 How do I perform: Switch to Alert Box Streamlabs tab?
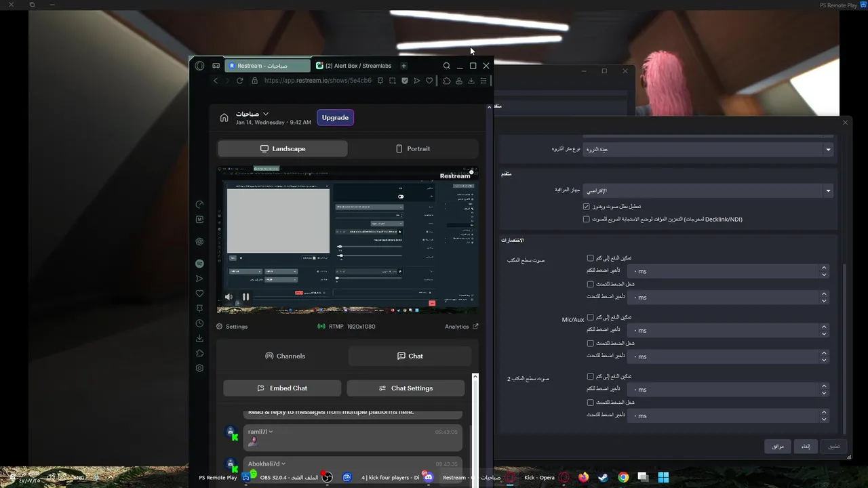354,66
